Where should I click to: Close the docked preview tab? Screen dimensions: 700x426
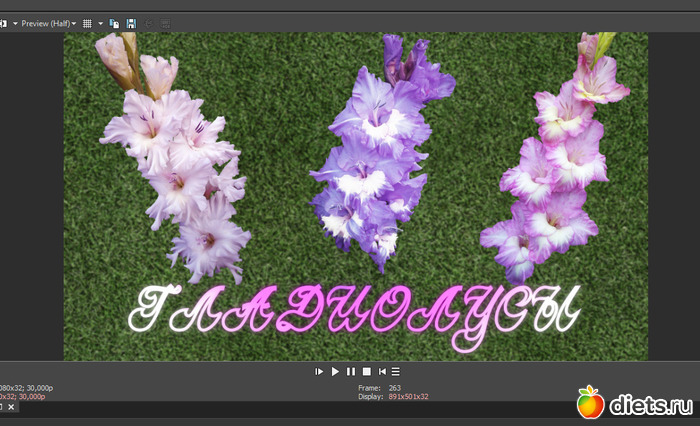(12, 407)
